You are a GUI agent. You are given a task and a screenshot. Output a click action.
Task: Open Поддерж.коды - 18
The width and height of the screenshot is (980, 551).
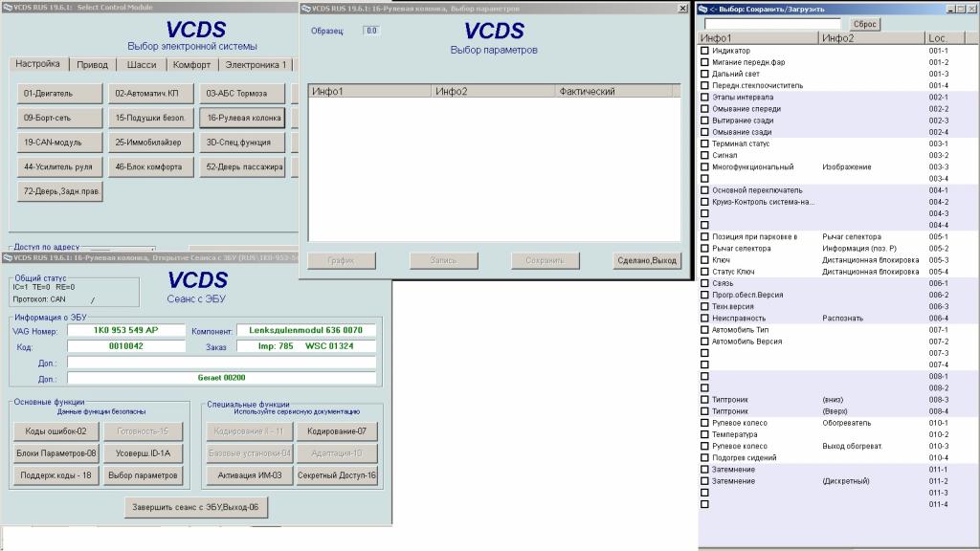pos(56,475)
